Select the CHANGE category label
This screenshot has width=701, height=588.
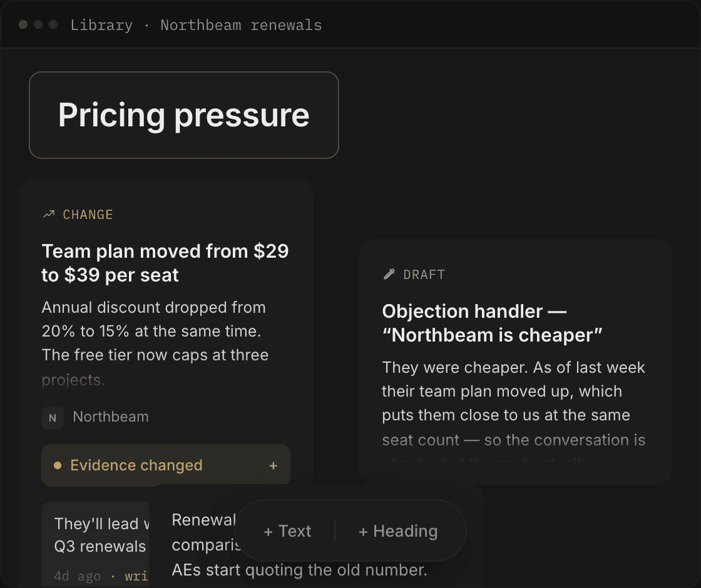pos(88,215)
